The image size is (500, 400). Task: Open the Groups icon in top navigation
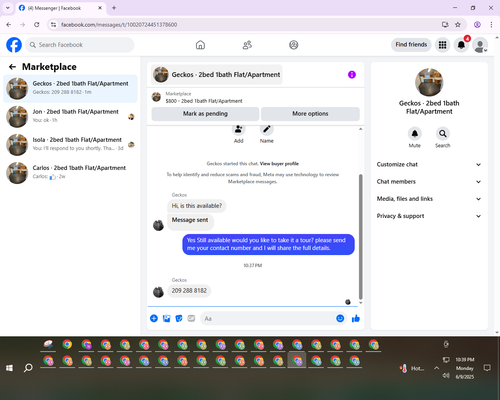tap(294, 45)
